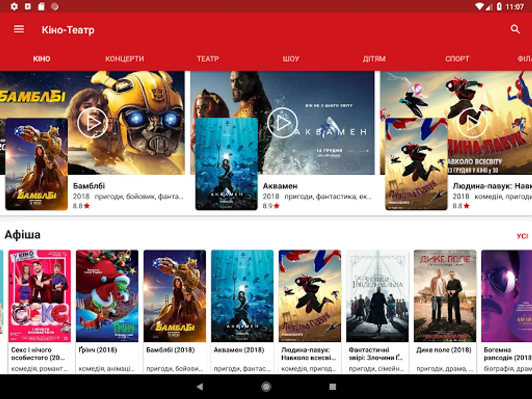Image resolution: width=532 pixels, height=399 pixels.
Task: Tap the Wi-Fi icon in status bar
Action: (x=479, y=6)
